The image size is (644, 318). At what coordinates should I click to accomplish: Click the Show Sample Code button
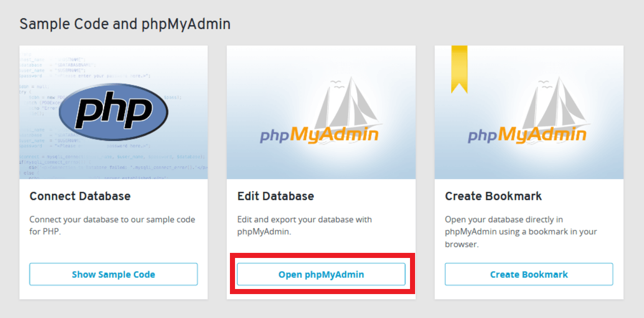[x=113, y=274]
